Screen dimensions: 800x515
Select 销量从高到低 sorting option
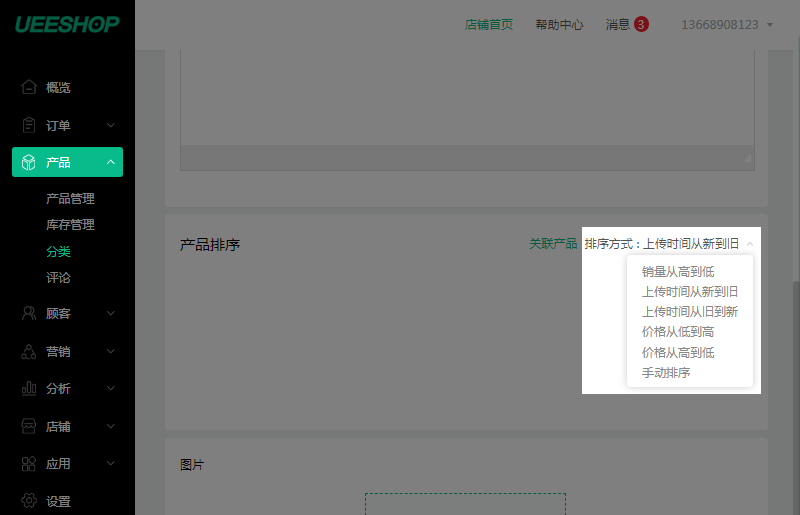tap(678, 272)
